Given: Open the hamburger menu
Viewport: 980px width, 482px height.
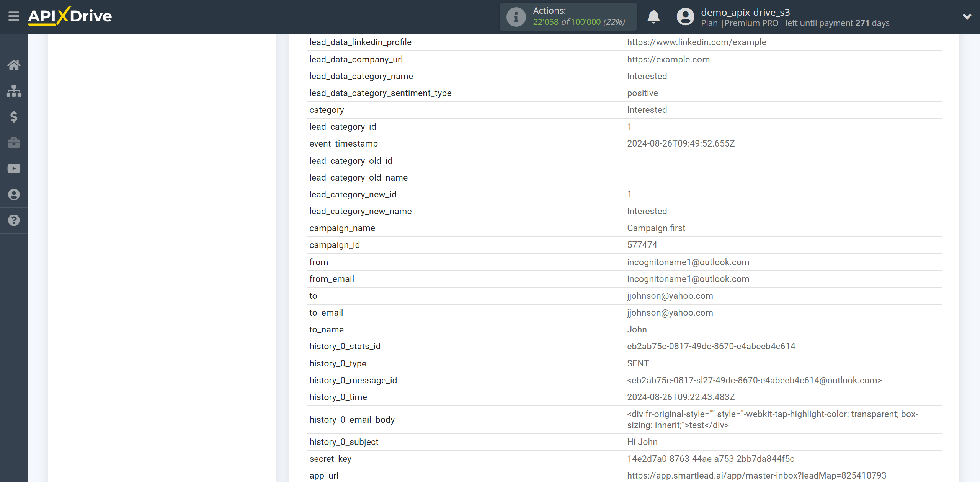Looking at the screenshot, I should (x=14, y=16).
